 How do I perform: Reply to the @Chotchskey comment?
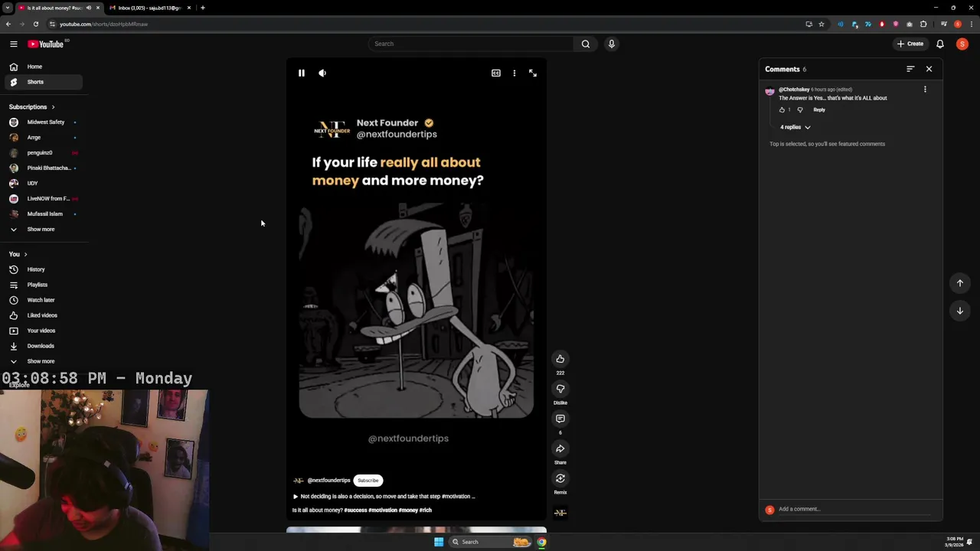[819, 110]
